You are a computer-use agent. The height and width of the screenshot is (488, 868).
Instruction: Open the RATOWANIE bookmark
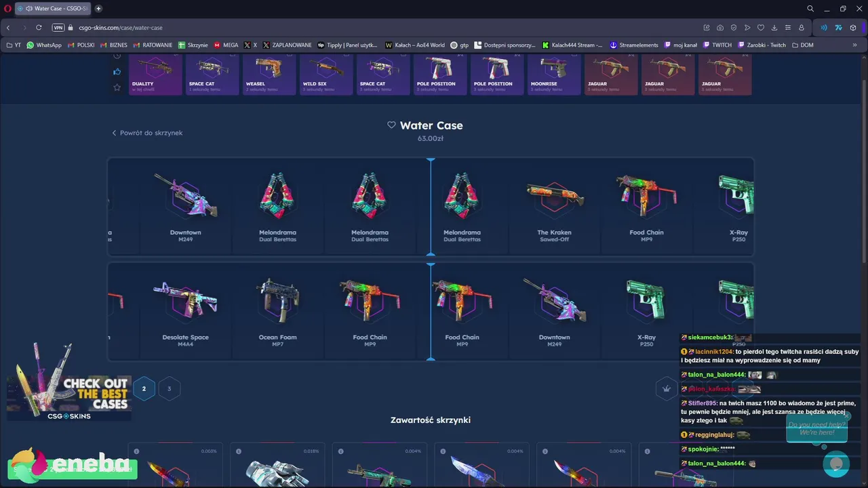pyautogui.click(x=153, y=45)
